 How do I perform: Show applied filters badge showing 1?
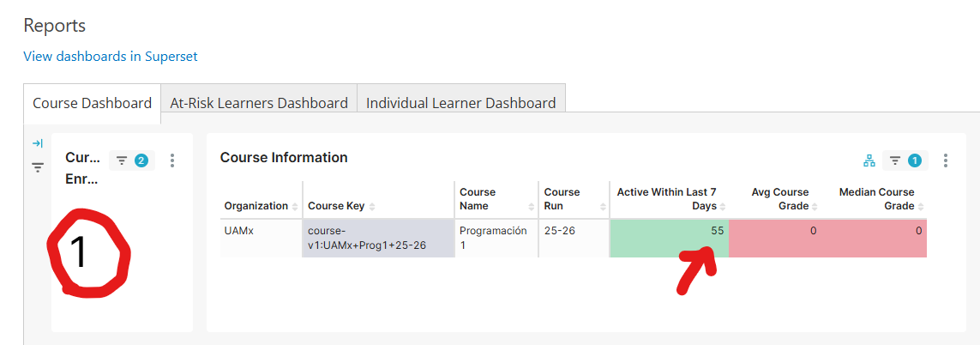pyautogui.click(x=905, y=160)
